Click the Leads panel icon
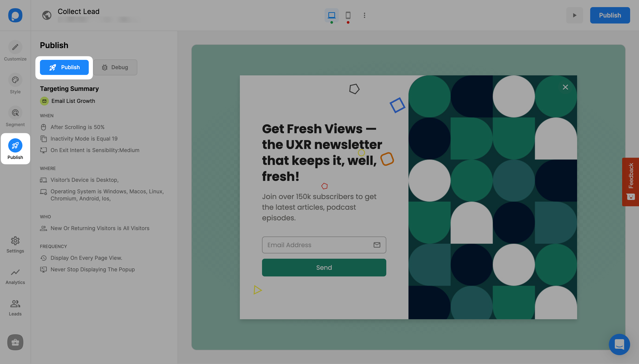This screenshot has width=639, height=364. point(15,307)
